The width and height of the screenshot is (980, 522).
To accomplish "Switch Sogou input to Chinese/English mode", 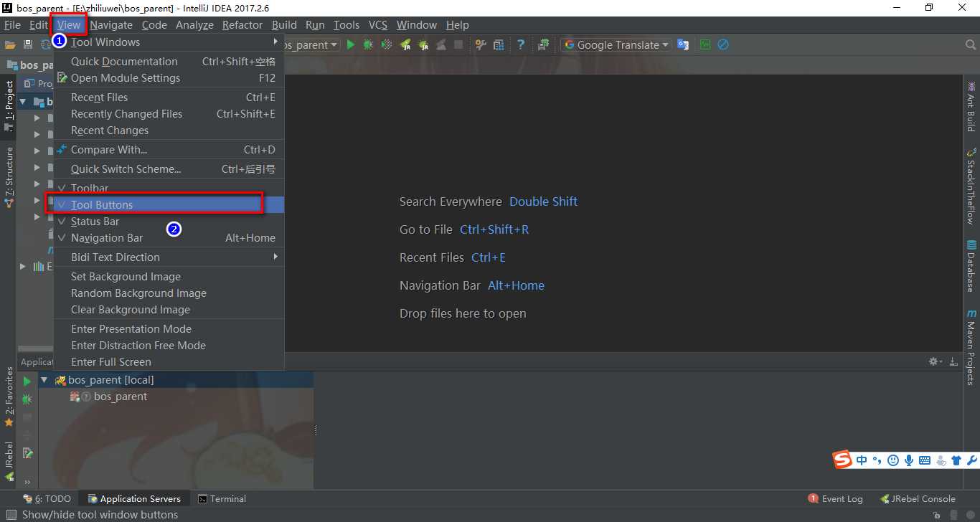I will click(862, 460).
